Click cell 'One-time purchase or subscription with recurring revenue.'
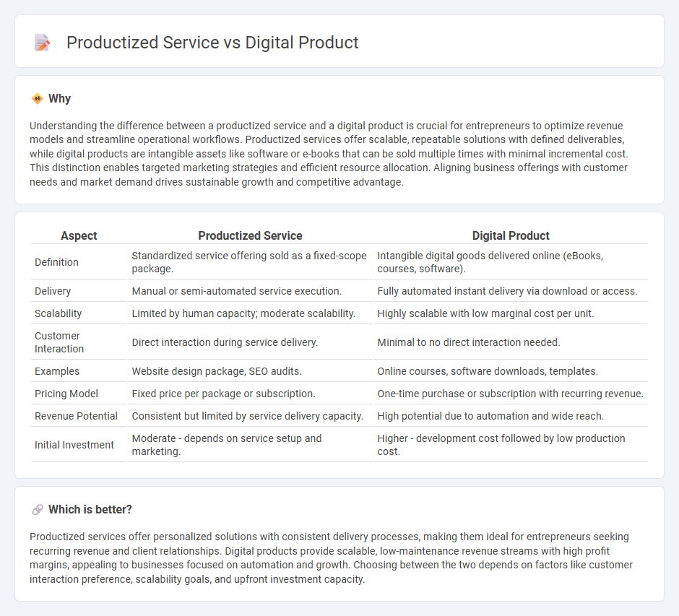This screenshot has height=616, width=679. coord(511,394)
